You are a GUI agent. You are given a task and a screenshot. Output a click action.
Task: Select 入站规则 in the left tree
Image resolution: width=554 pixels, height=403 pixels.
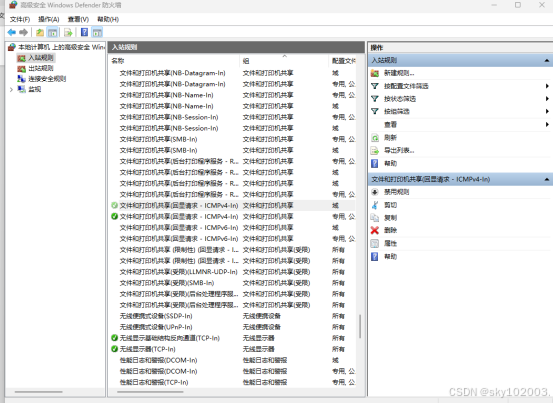click(x=36, y=58)
